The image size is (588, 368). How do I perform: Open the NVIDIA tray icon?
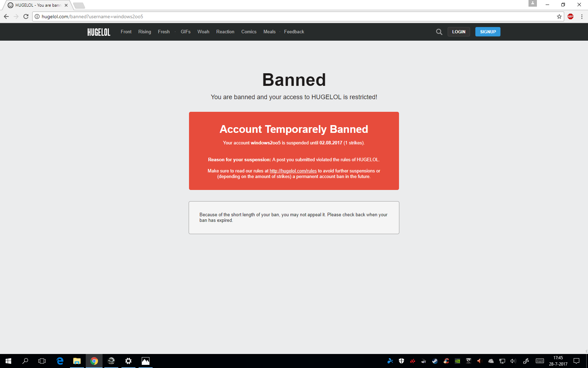pos(457,361)
